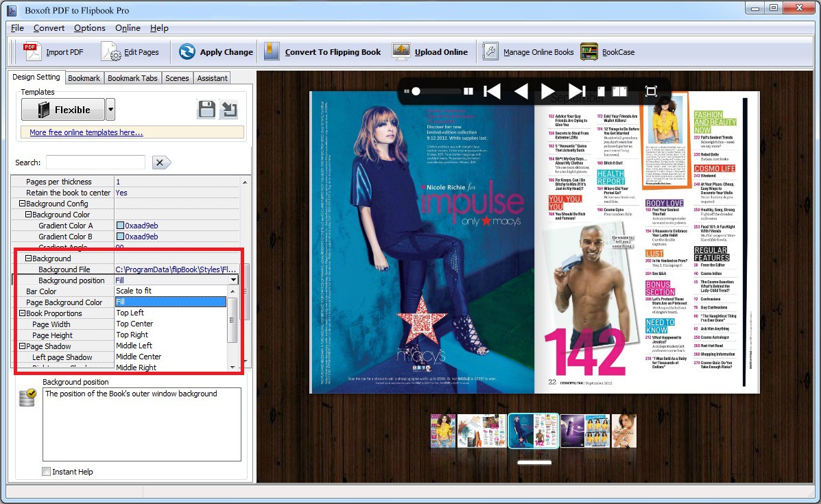The image size is (821, 504).
Task: Focus the Search input field
Action: point(95,163)
